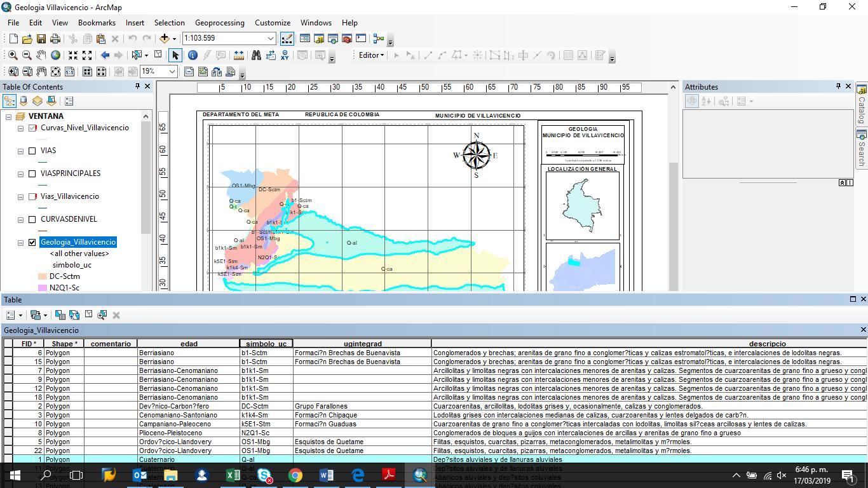
Task: Turn on the CURVASDENIVEL layer
Action: pos(32,219)
